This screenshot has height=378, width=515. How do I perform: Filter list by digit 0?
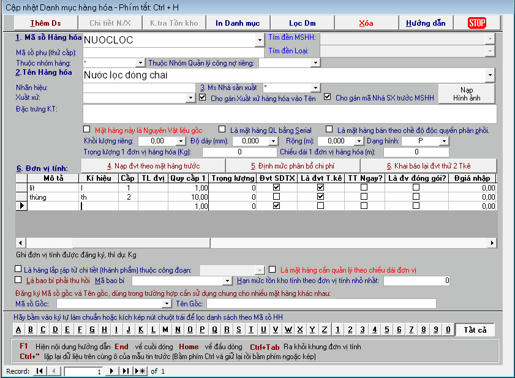(448, 330)
